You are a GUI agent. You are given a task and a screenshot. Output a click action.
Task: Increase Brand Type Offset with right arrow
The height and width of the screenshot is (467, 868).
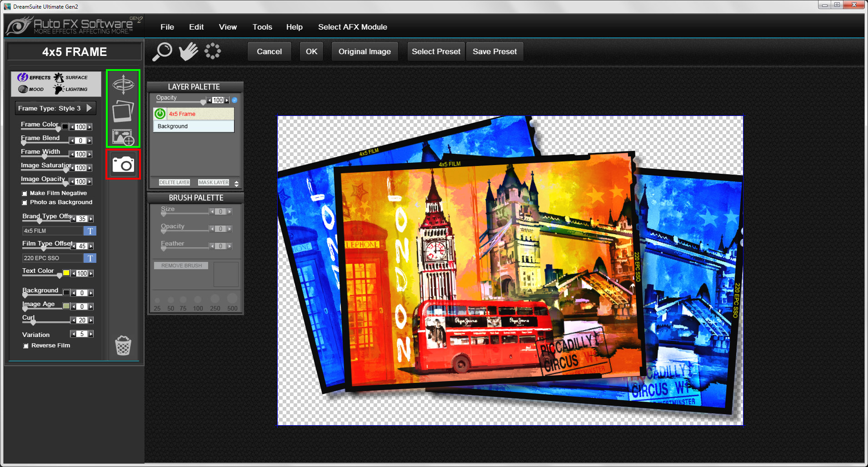click(x=91, y=219)
